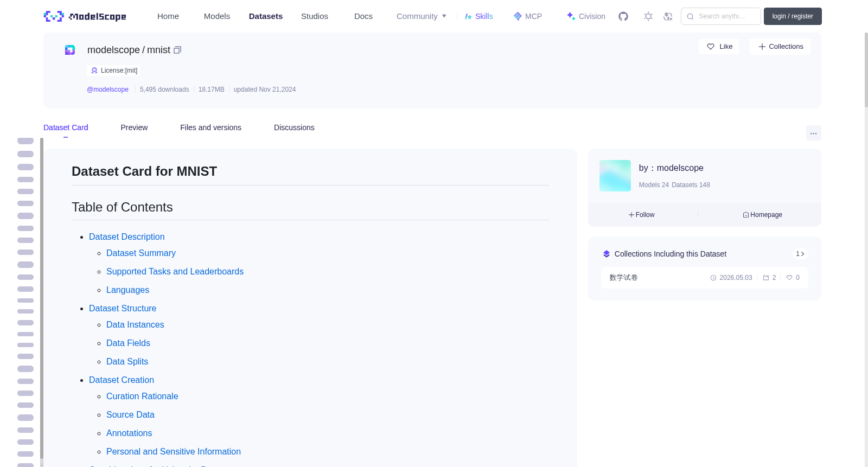868x467 pixels.
Task: Open the Models page
Action: pyautogui.click(x=217, y=16)
